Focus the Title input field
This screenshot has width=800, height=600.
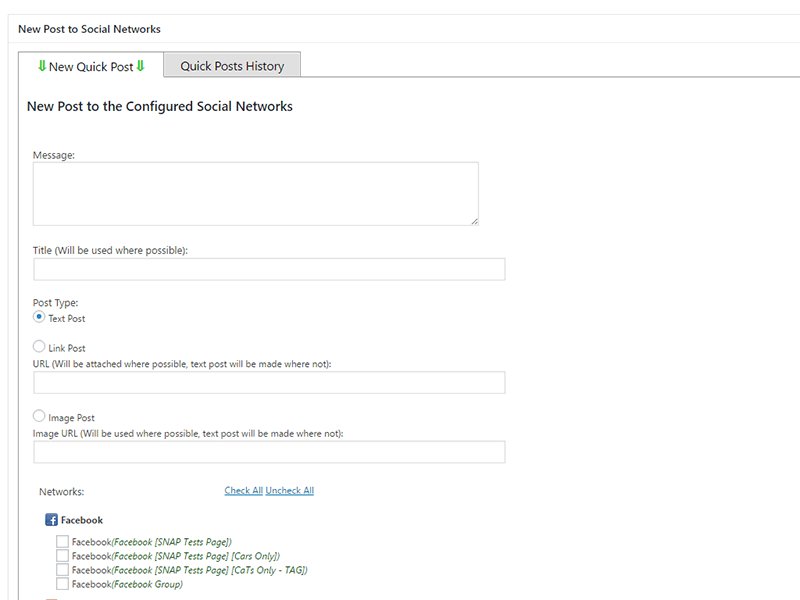point(269,269)
